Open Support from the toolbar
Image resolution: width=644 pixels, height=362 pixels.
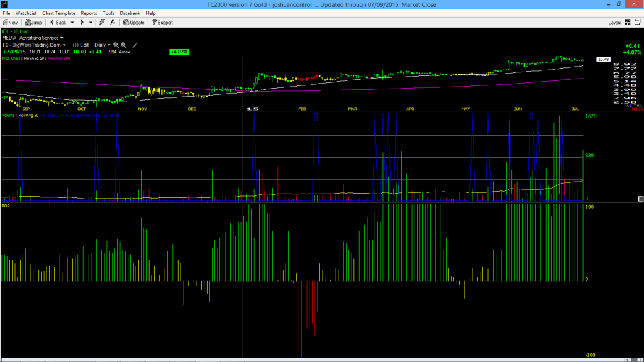point(163,23)
